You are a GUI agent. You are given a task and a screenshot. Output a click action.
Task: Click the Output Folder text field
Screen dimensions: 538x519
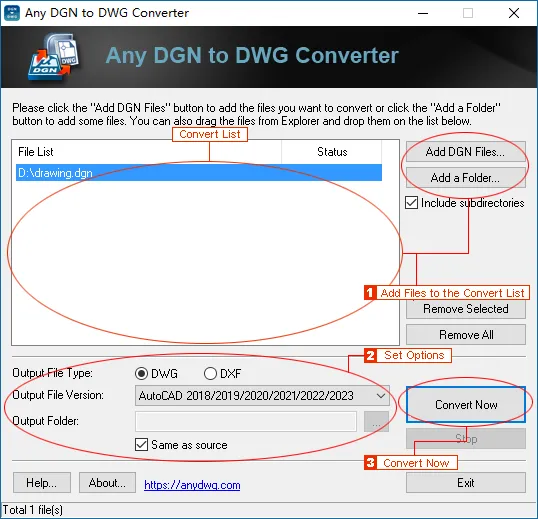point(246,421)
